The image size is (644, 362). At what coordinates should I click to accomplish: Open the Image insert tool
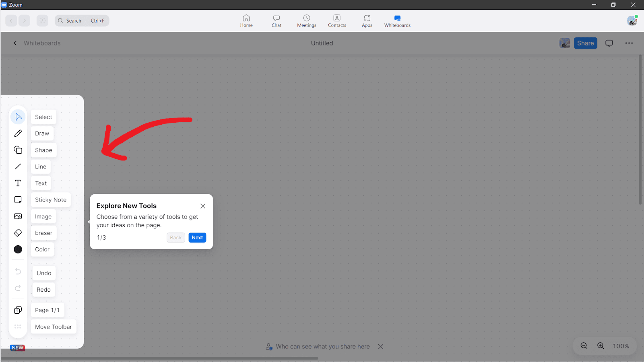coord(18,216)
